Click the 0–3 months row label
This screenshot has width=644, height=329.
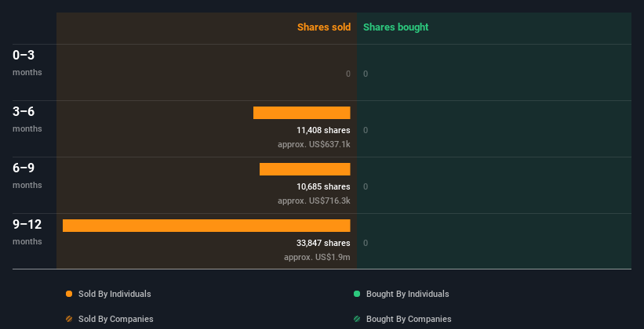point(27,63)
